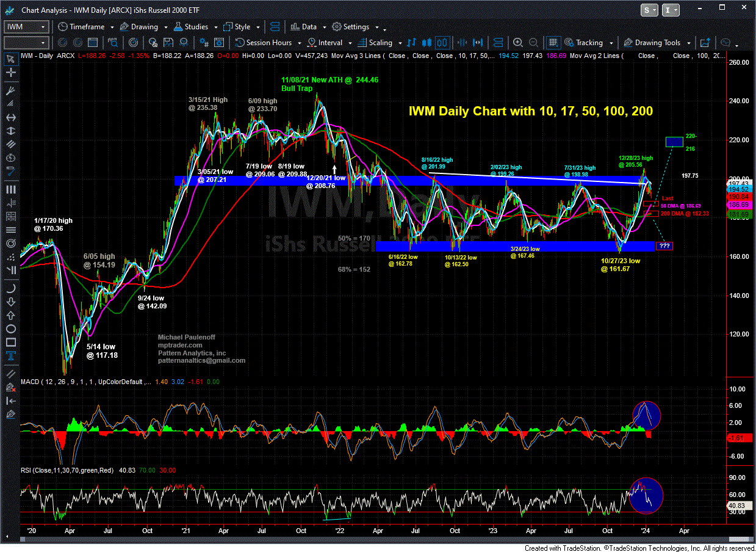Open the Settings menu
Image resolution: width=756 pixels, height=552 pixels.
(351, 27)
